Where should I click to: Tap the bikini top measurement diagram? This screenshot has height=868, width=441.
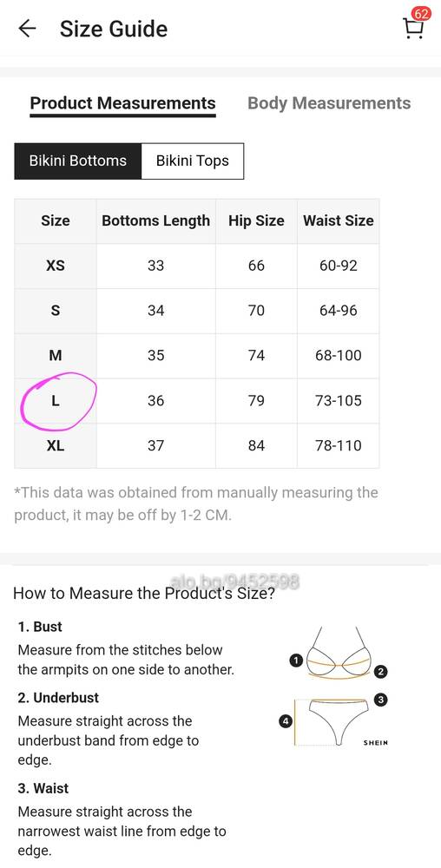pos(339,653)
